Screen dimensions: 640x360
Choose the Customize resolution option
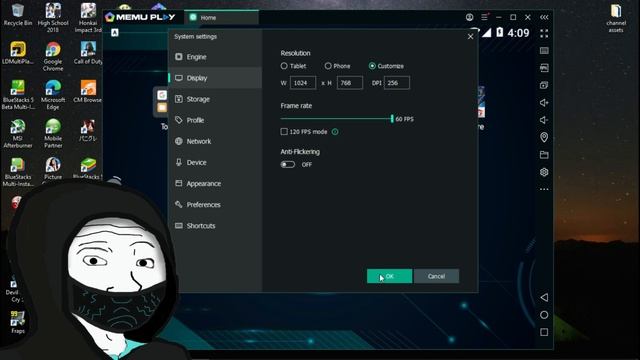coord(372,66)
